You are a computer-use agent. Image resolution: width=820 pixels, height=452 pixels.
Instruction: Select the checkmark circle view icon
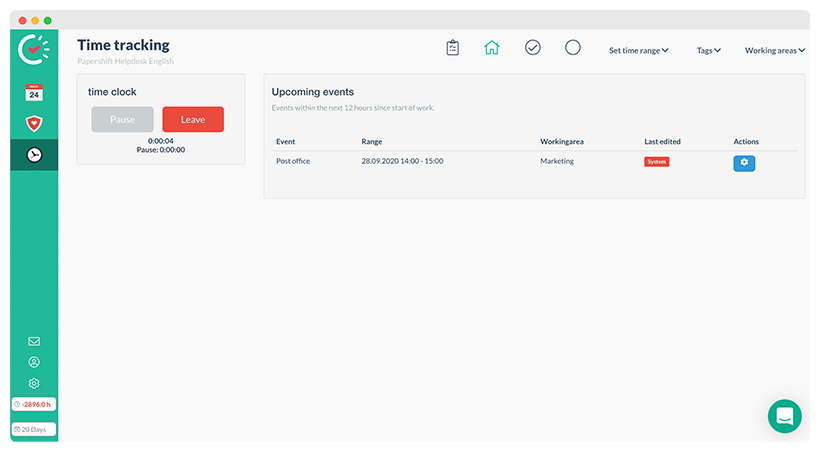coord(532,48)
